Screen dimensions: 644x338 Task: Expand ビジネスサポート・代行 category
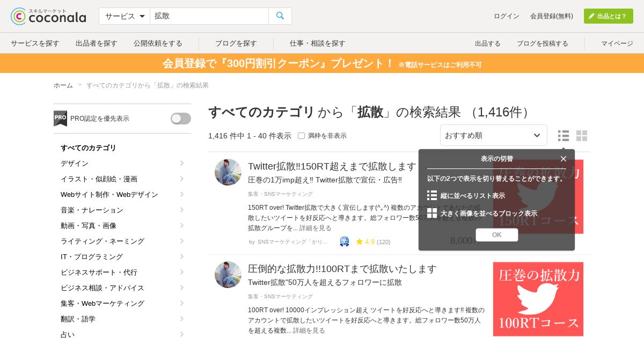(122, 272)
